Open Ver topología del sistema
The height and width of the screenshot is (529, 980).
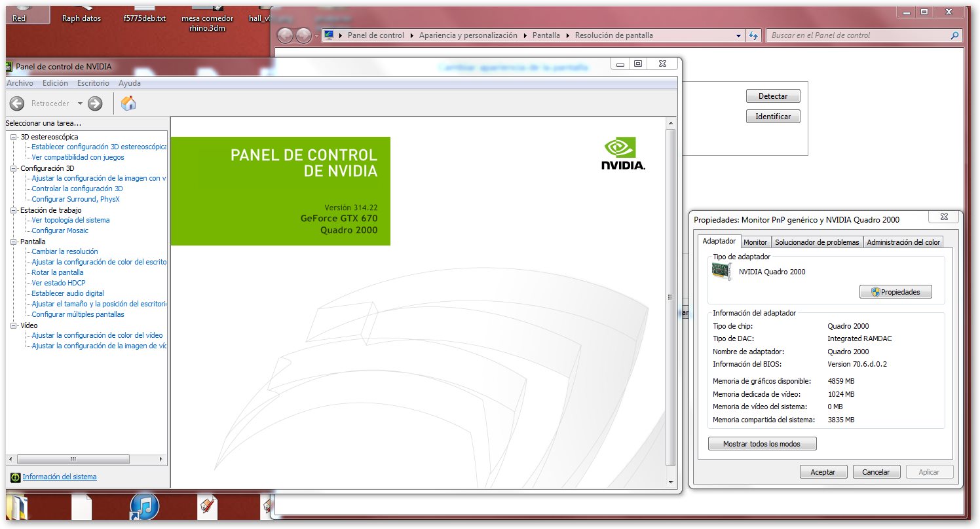71,220
